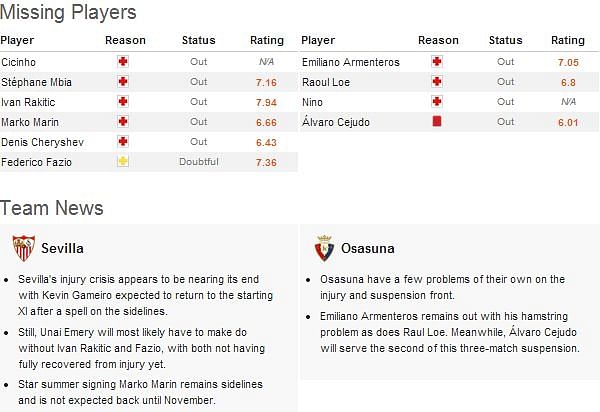Click the left table's Player column header
Viewport: 600px width, 412px height.
[17, 40]
